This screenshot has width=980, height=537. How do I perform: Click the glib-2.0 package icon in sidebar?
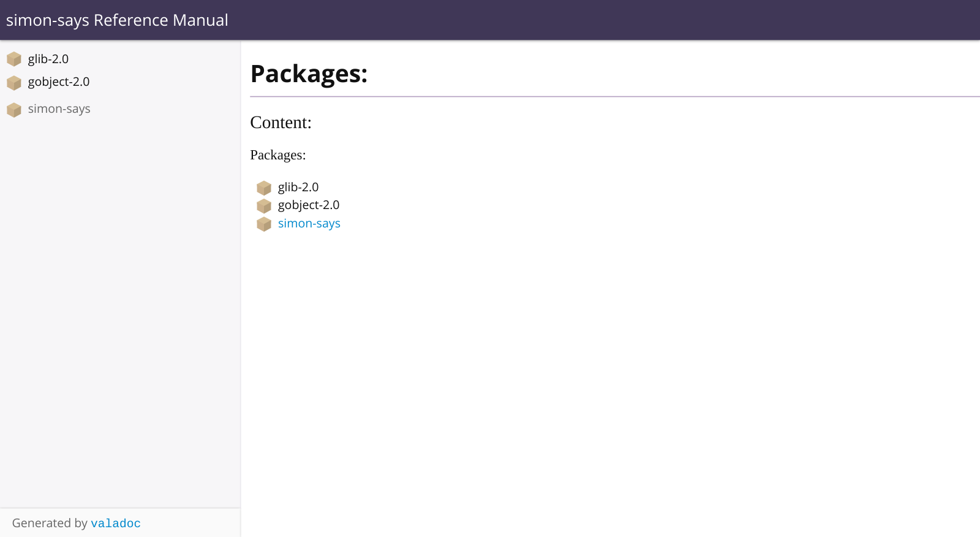pos(14,59)
